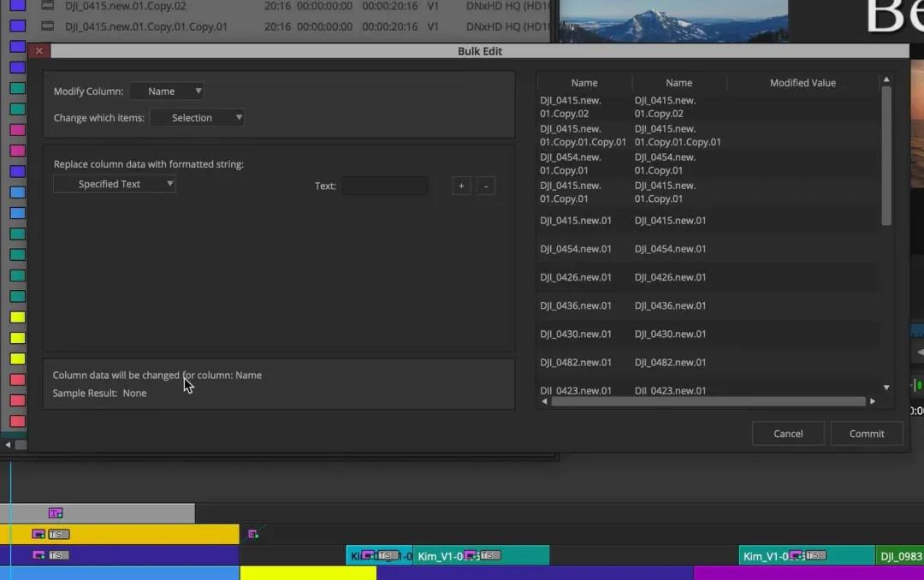Click the Modified Value column header

(x=803, y=83)
